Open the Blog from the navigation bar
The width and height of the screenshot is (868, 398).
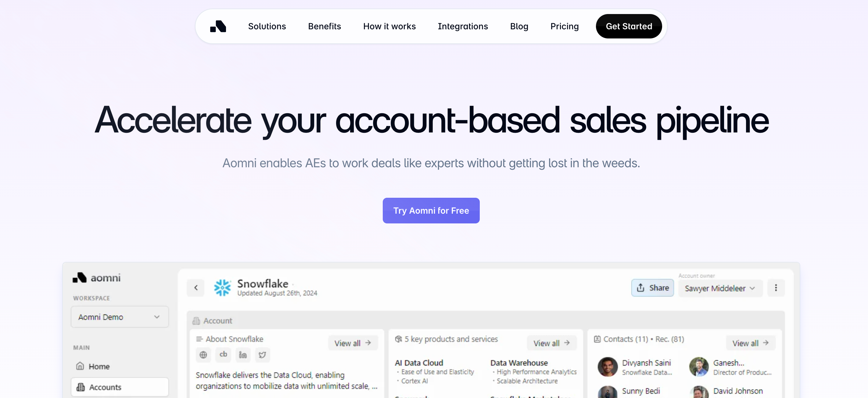[x=519, y=26]
